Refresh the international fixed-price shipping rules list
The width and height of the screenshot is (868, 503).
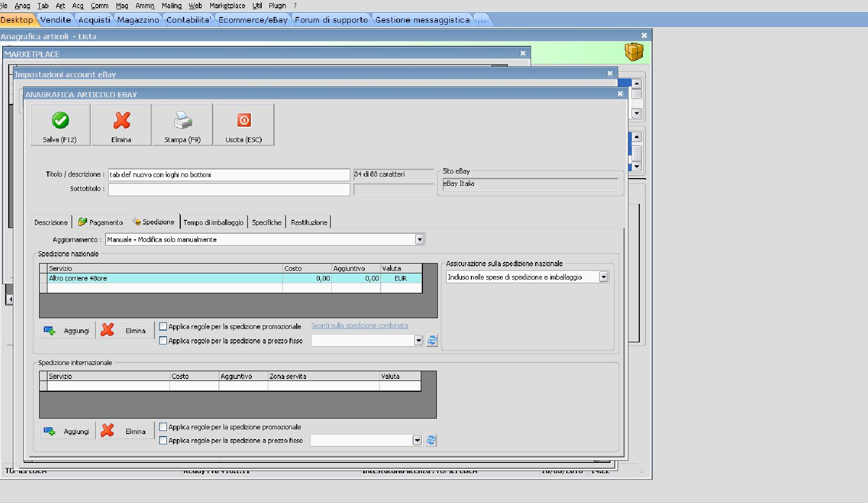[431, 440]
